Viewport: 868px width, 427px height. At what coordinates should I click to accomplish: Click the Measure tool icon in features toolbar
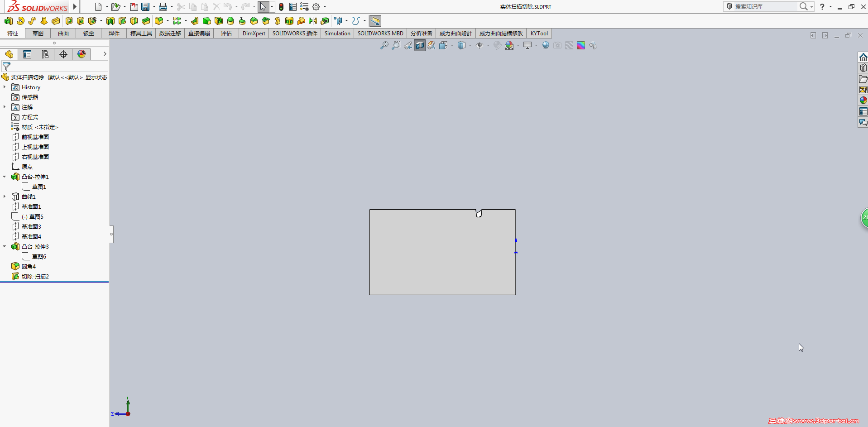coord(375,21)
